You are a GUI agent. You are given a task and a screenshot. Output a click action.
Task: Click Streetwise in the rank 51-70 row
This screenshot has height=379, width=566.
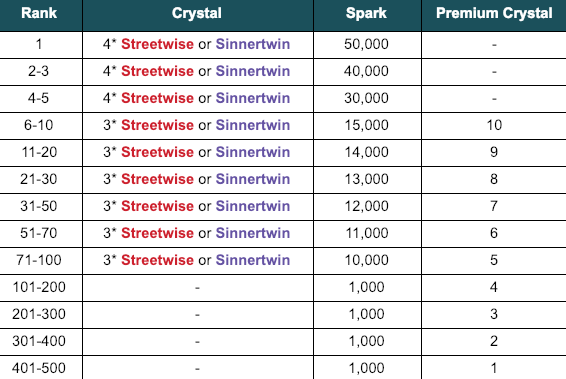pos(157,233)
